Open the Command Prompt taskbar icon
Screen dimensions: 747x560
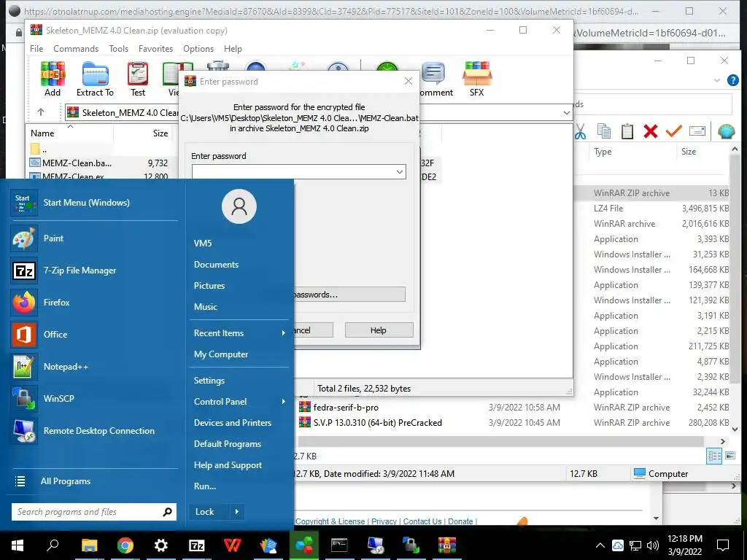click(x=339, y=545)
